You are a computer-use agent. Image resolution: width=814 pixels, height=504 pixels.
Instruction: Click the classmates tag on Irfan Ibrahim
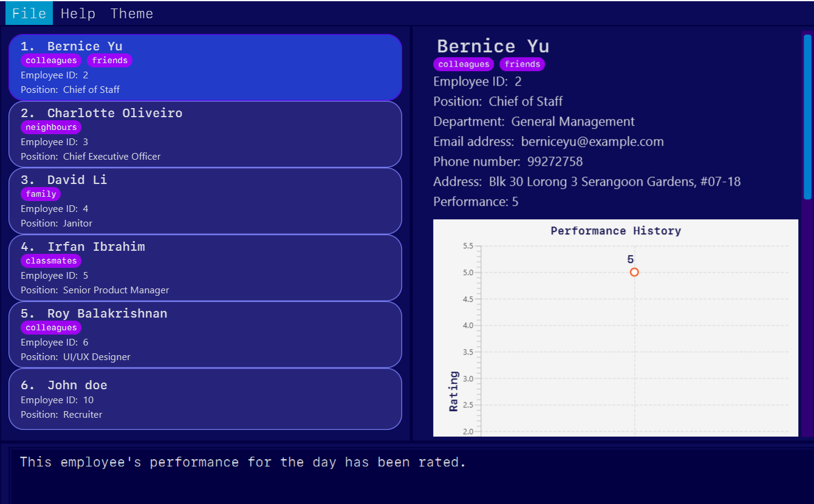pos(51,261)
